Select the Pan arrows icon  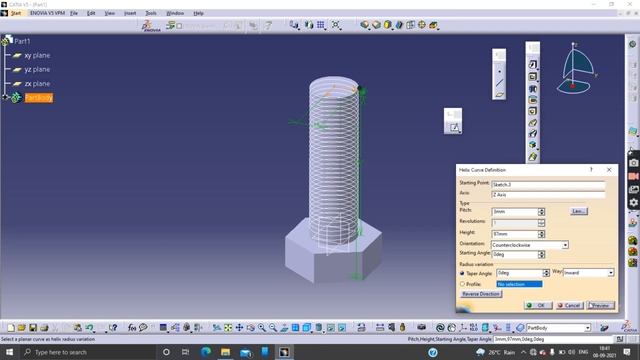click(239, 328)
